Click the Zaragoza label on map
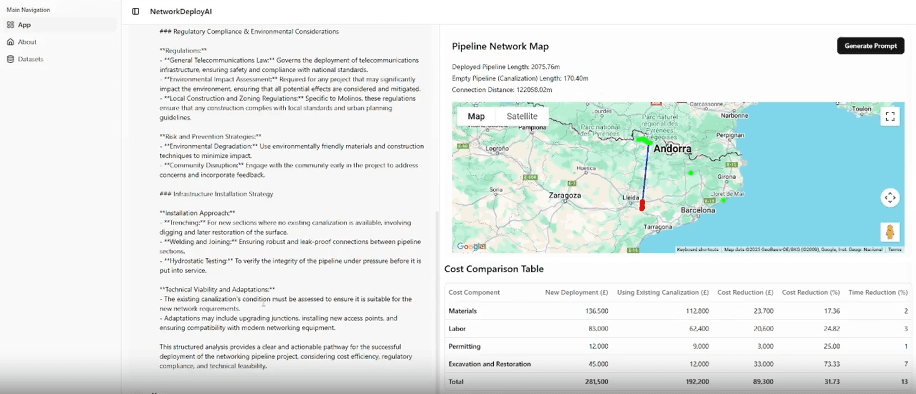This screenshot has width=916, height=394. tap(565, 195)
